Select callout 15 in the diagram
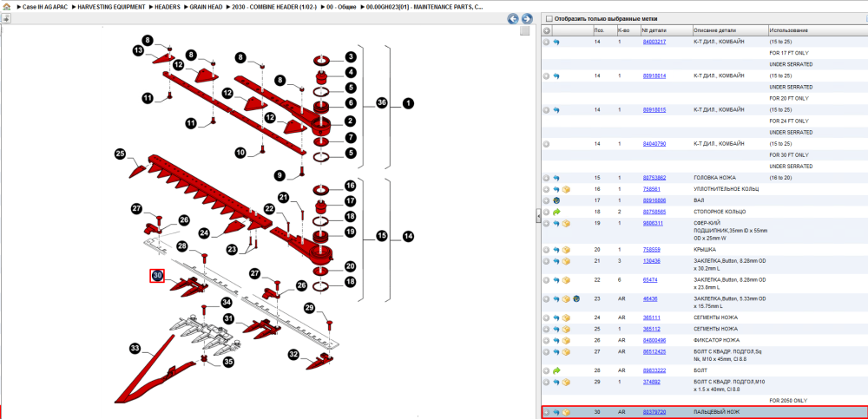The height and width of the screenshot is (419, 868). coord(381,236)
